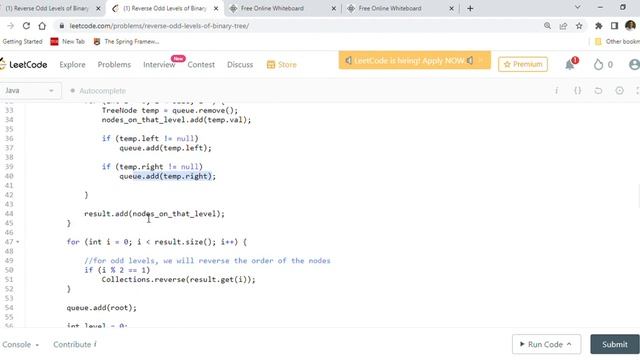640x360 pixels.
Task: Open the LeetCode Store link
Action: [x=282, y=64]
